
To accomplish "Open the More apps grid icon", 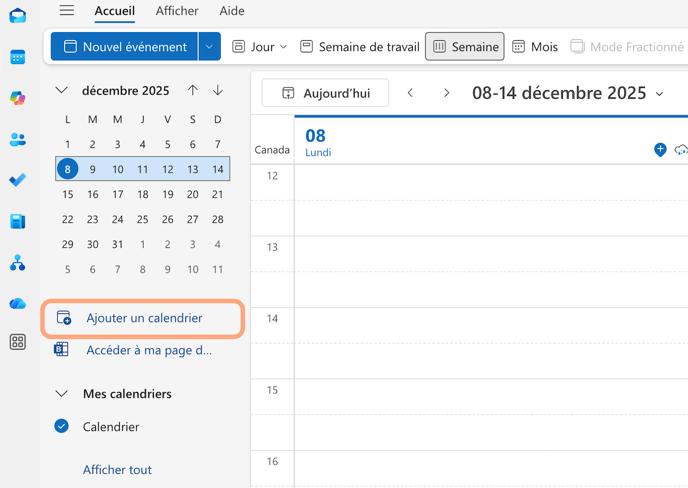I will (17, 342).
